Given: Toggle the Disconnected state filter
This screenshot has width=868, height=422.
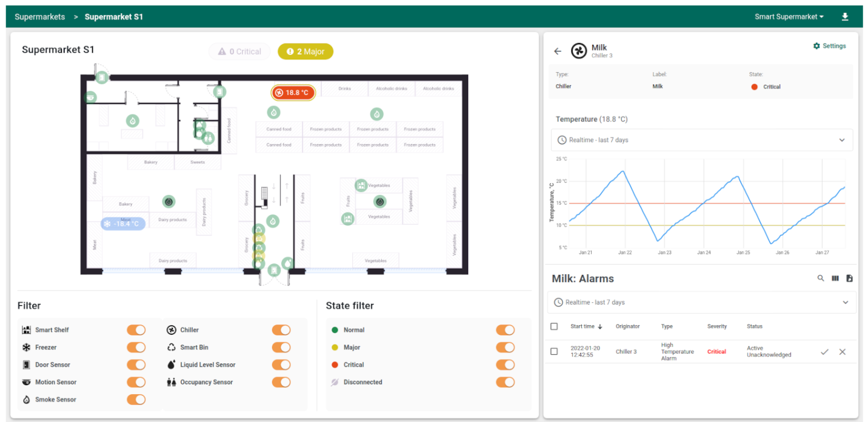Looking at the screenshot, I should click(x=505, y=382).
